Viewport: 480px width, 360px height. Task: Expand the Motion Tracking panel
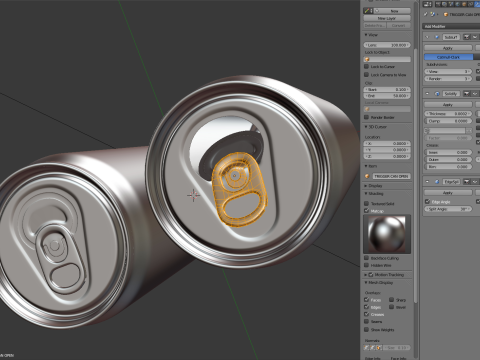366,275
